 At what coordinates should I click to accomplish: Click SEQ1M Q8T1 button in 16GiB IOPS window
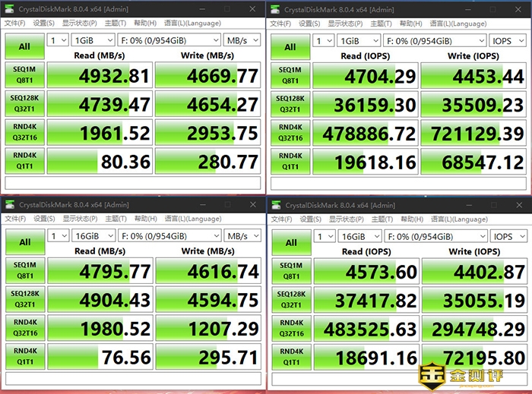pyautogui.click(x=291, y=271)
